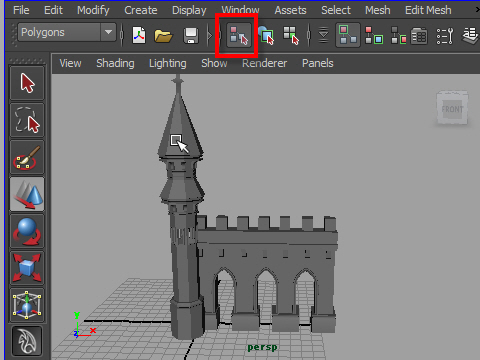
Task: Toggle select by object type mode
Action: tap(266, 35)
